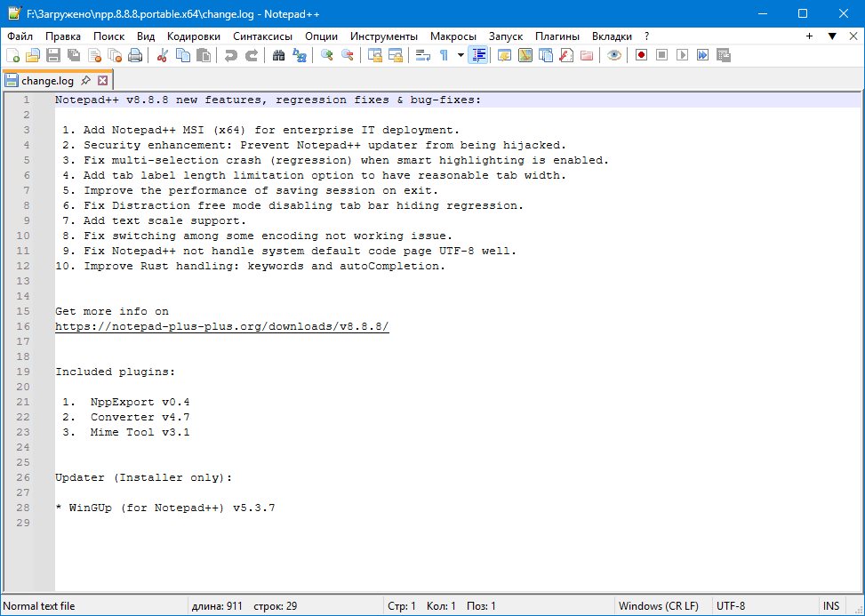This screenshot has height=616, width=865.
Task: Click the Cut scissors icon
Action: click(x=163, y=55)
